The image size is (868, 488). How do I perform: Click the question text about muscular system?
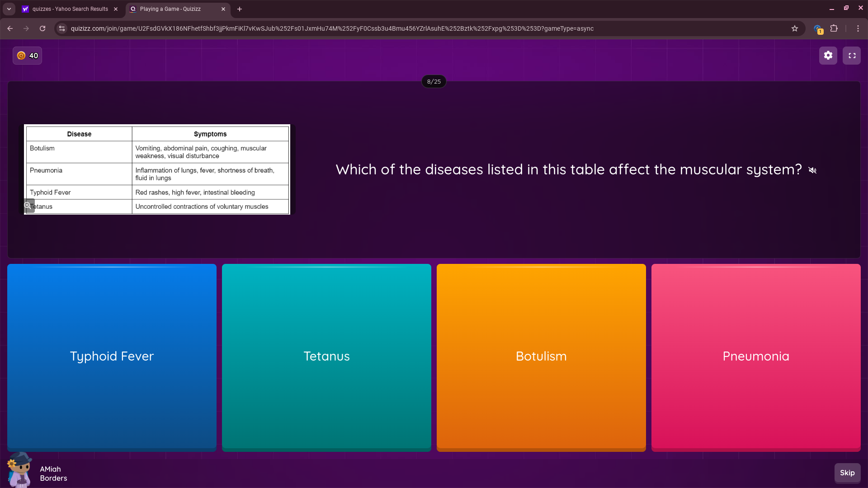pyautogui.click(x=569, y=170)
